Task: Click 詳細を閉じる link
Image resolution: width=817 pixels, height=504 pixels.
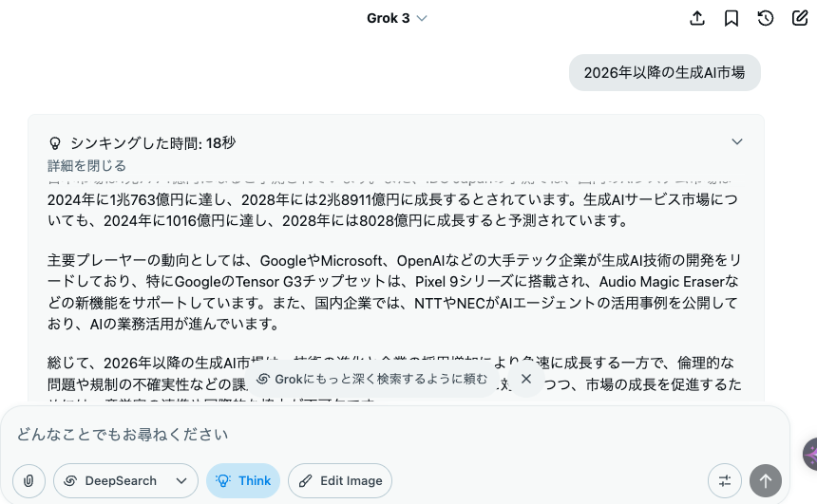Action: click(x=87, y=165)
